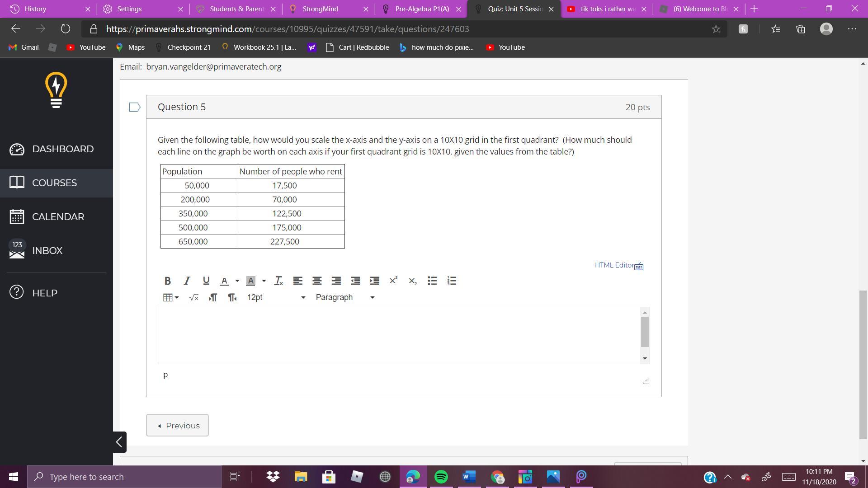Click the Previous button
This screenshot has width=868, height=488.
177,425
